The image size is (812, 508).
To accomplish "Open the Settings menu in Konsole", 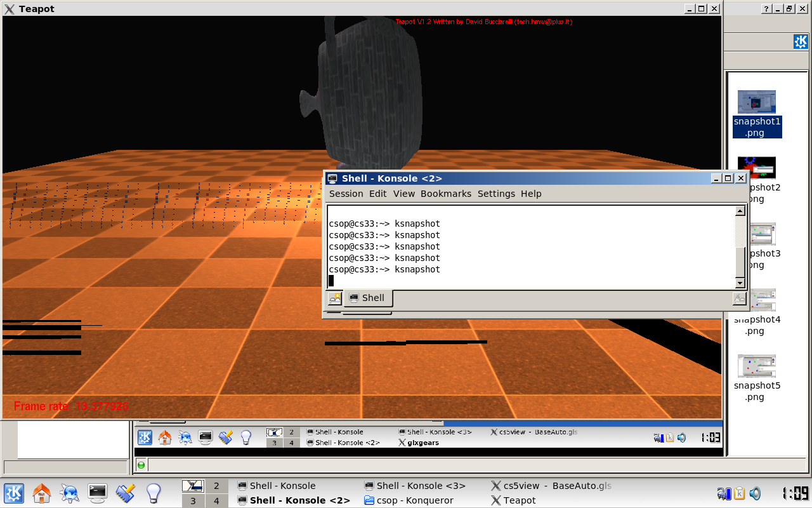I will [x=496, y=194].
